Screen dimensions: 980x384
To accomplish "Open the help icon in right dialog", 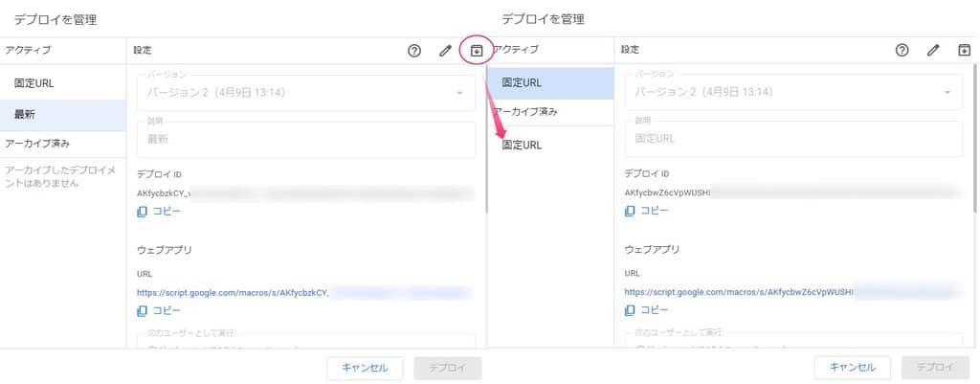I will [x=902, y=51].
